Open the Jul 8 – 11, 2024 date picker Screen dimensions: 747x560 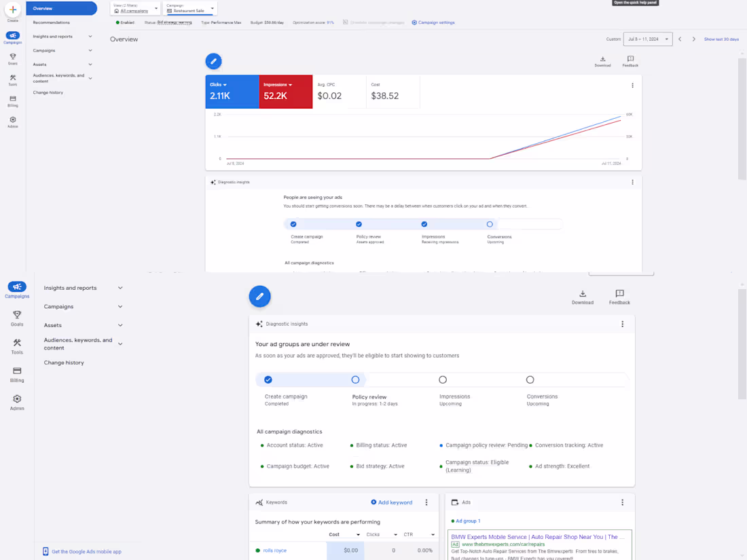[x=648, y=39]
